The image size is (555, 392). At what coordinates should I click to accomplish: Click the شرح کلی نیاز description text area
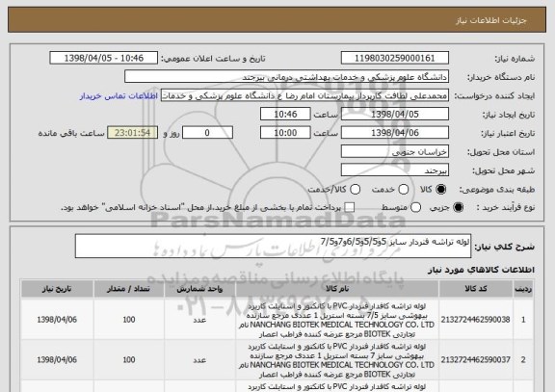[273, 246]
